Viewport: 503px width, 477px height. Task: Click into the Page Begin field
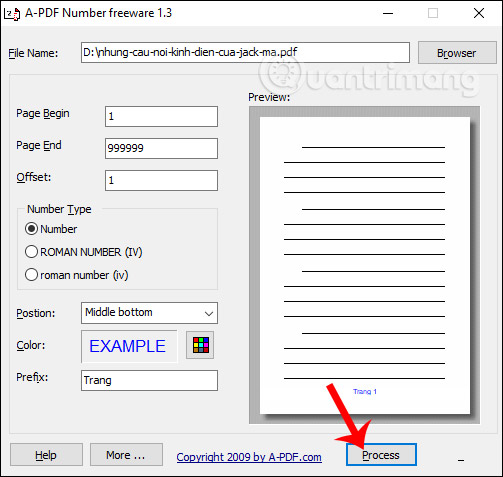coord(161,116)
